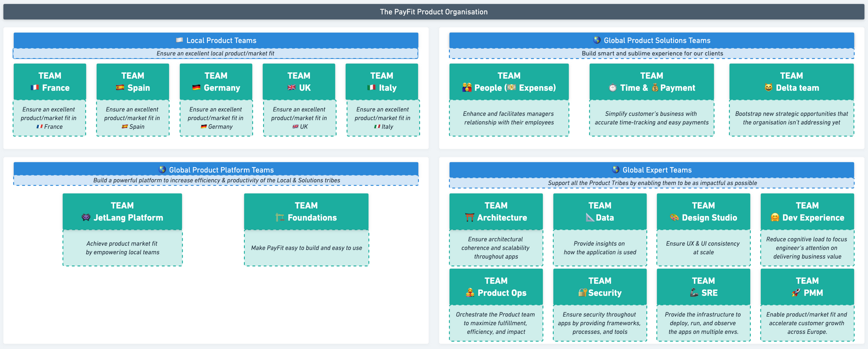Click the "Germany" name in the Team Germany header

(x=222, y=88)
